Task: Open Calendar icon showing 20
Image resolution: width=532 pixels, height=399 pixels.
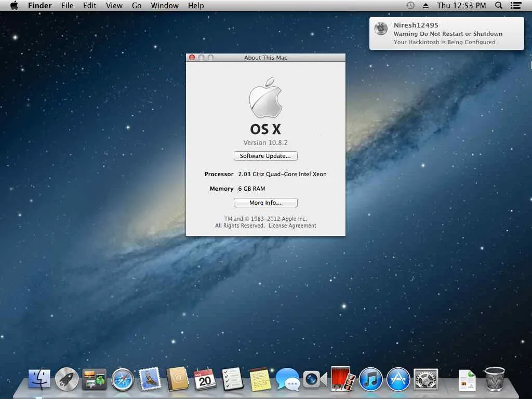Action: tap(205, 379)
